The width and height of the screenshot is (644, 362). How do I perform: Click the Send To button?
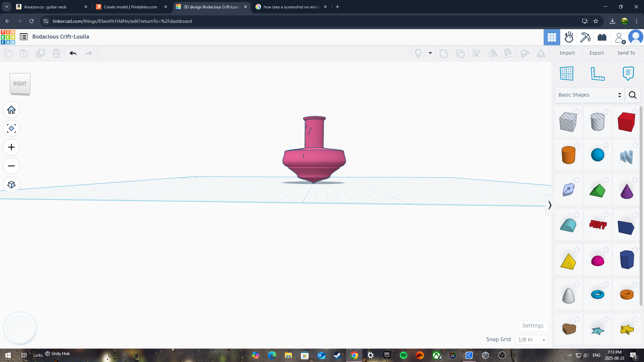(626, 53)
